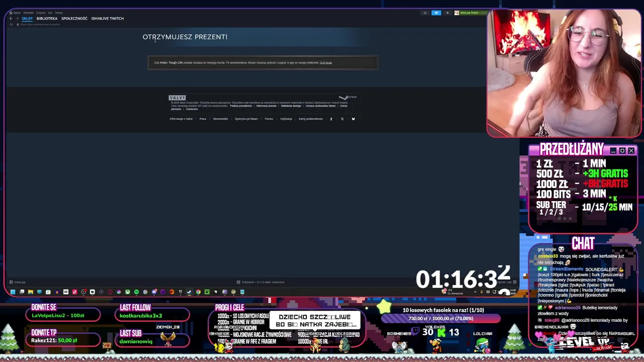644x362 pixels.
Task: Click the Valve logo in the footer
Action: [x=177, y=98]
